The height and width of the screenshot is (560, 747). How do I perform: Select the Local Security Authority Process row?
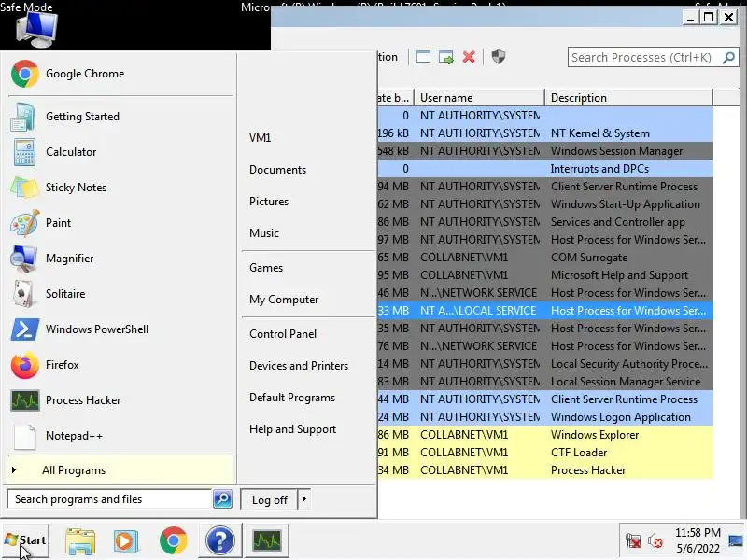(x=545, y=364)
